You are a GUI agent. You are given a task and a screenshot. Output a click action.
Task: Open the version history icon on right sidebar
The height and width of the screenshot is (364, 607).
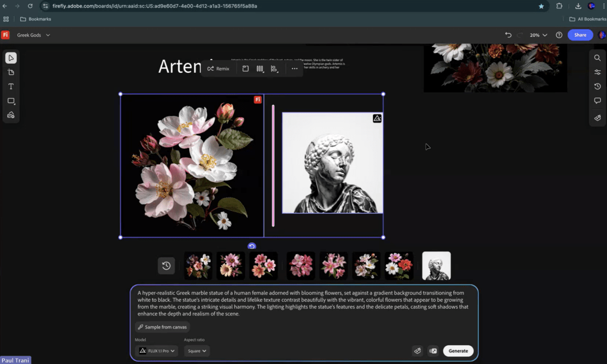point(597,86)
